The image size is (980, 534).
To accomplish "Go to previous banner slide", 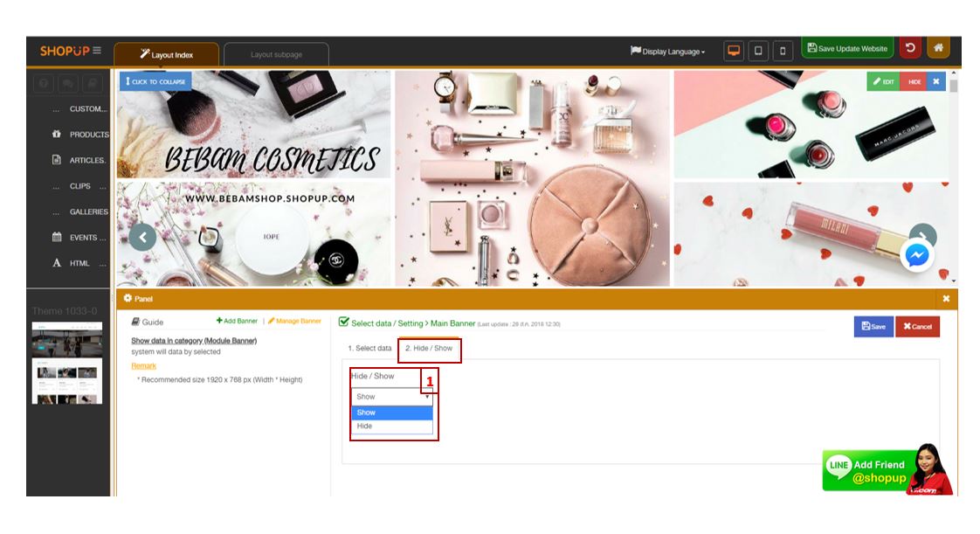I will [142, 237].
